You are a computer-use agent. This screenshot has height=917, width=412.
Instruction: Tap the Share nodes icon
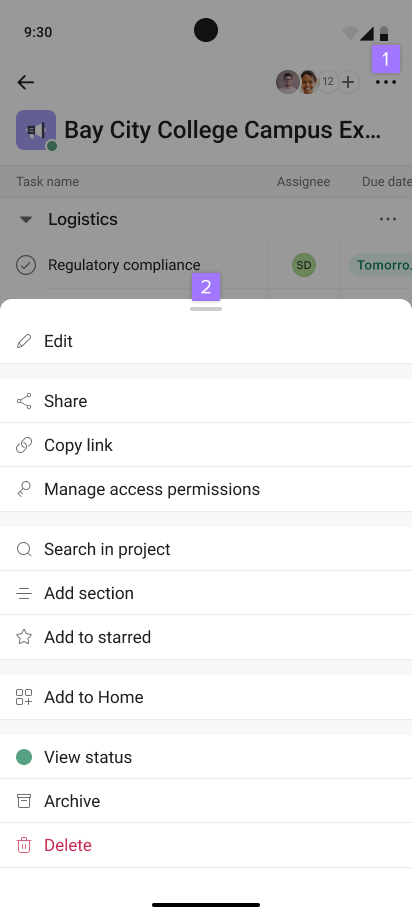click(23, 401)
